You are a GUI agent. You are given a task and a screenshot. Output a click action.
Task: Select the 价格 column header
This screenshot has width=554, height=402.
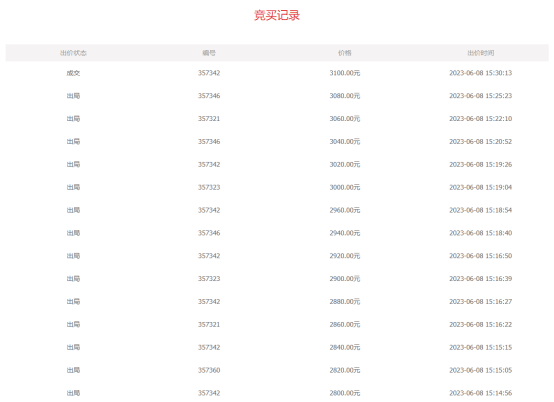click(344, 53)
